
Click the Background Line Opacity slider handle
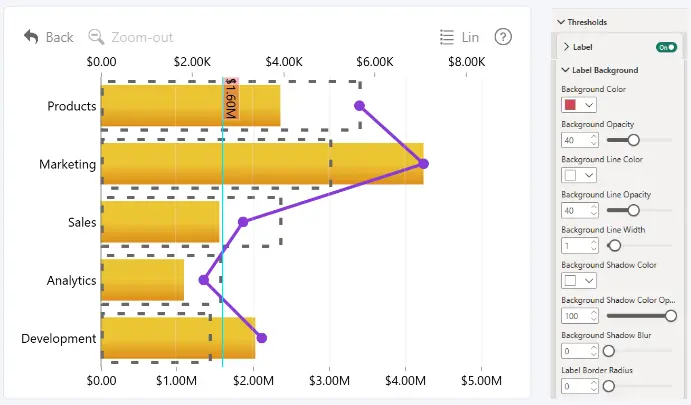point(634,210)
